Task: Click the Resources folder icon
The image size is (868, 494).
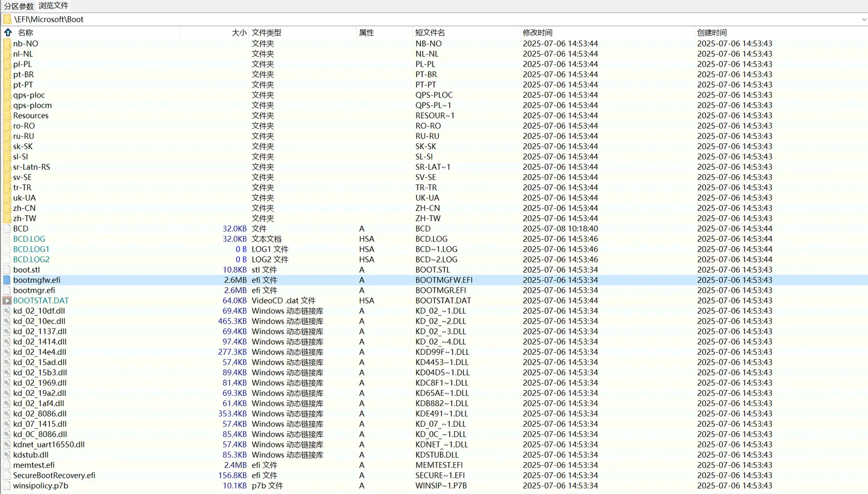Action: tap(7, 116)
